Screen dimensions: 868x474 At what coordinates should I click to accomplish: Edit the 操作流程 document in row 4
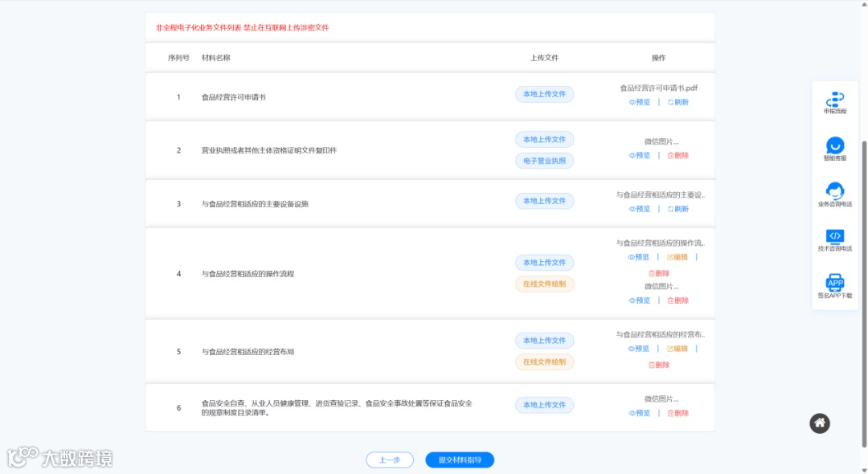(x=677, y=257)
